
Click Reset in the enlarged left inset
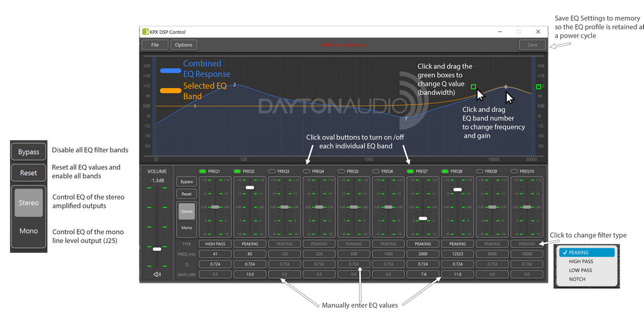28,173
